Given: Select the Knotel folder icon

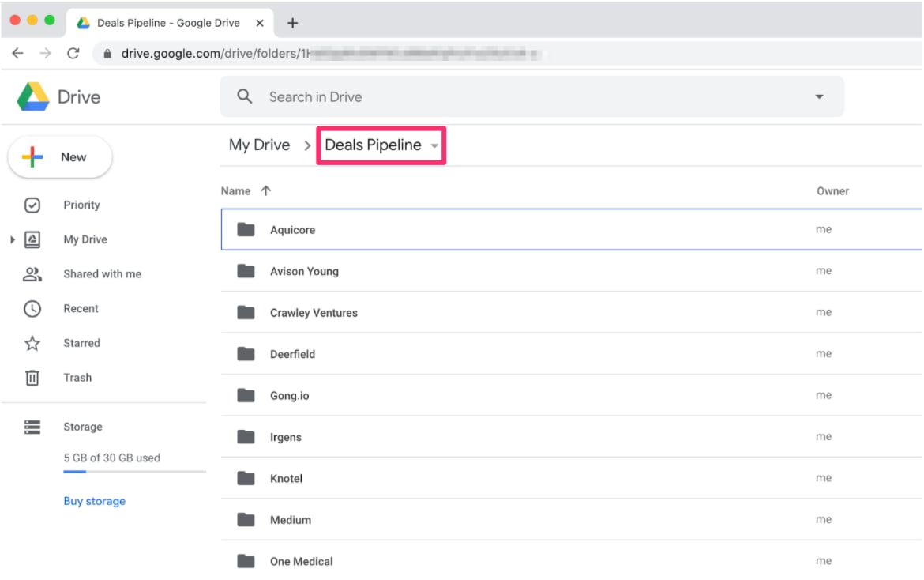Looking at the screenshot, I should point(246,478).
